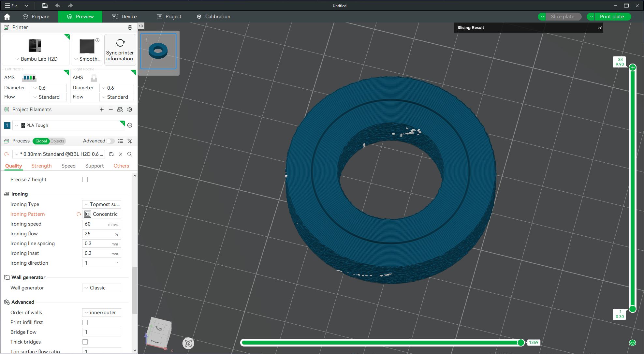
Task: Discard preset changes X icon
Action: (x=121, y=154)
